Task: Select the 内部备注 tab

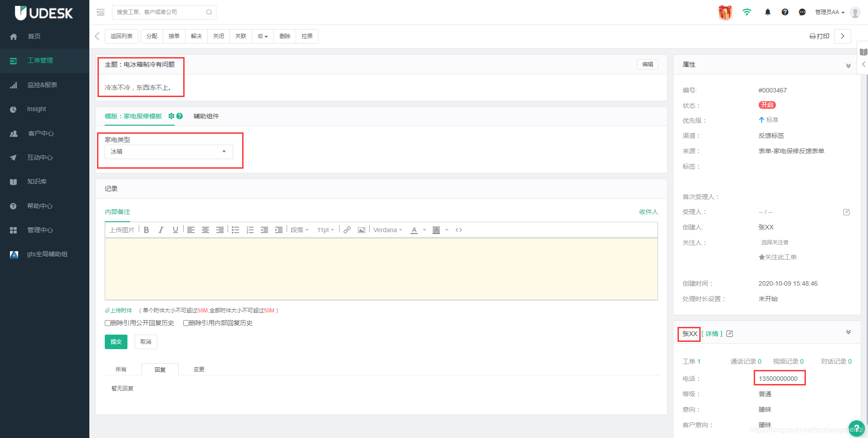Action: point(117,212)
